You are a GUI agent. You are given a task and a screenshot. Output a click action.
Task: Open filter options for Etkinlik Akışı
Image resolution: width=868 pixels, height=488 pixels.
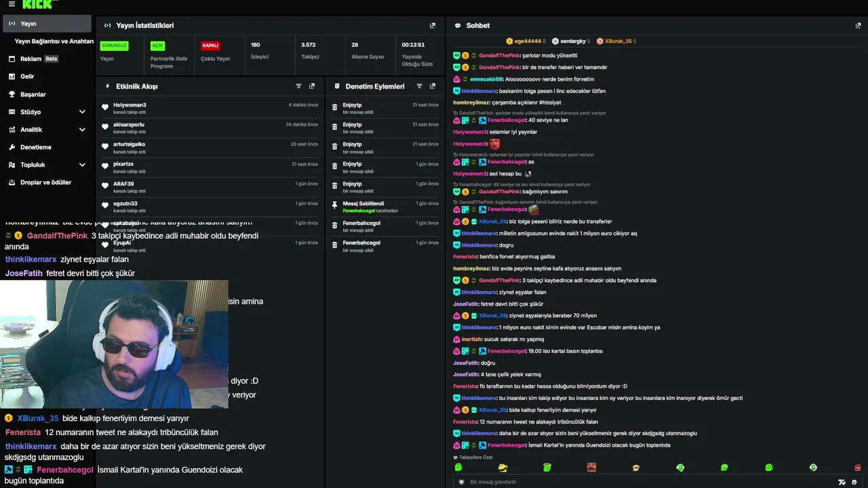tap(298, 86)
